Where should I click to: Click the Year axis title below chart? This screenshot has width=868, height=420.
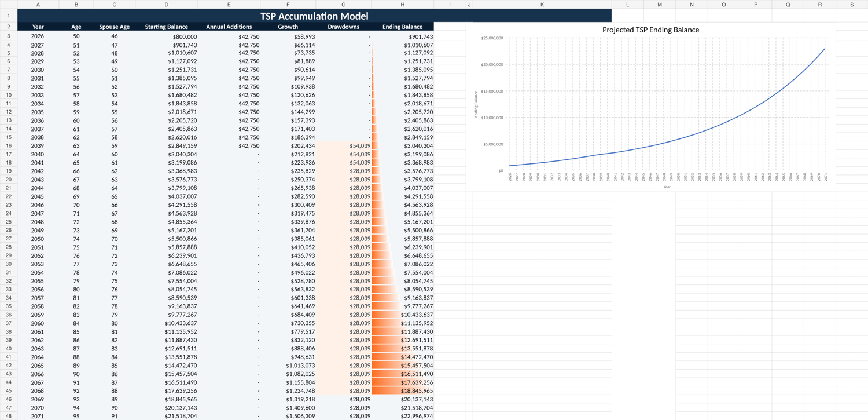667,187
